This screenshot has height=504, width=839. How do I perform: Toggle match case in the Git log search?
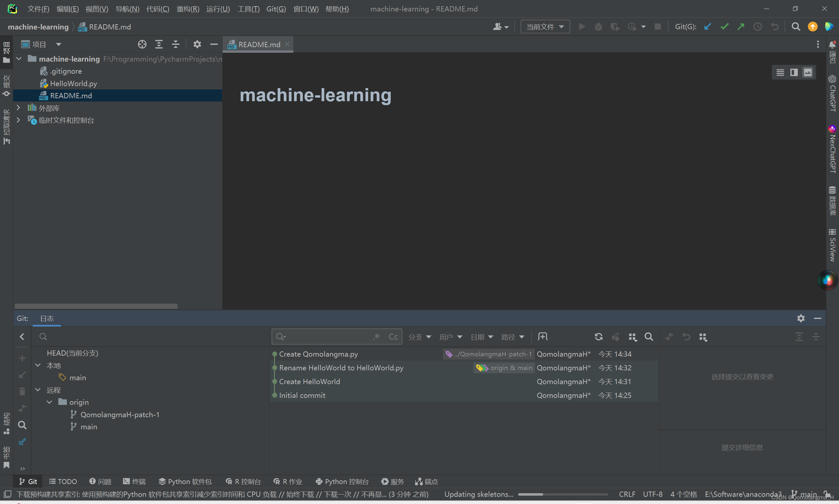pyautogui.click(x=393, y=337)
